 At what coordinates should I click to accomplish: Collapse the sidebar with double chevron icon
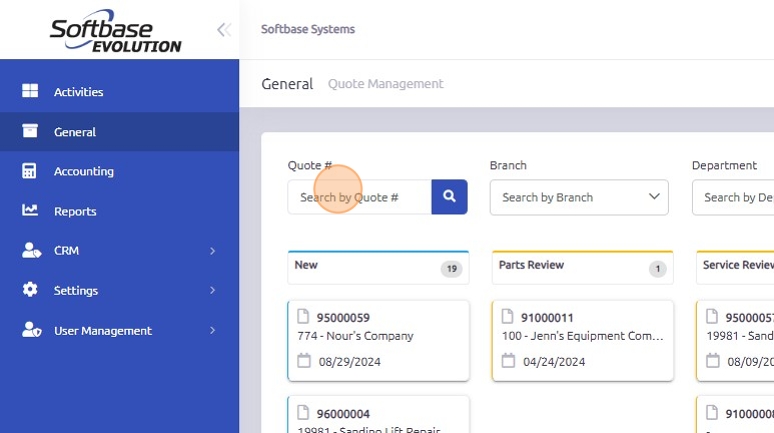click(224, 30)
